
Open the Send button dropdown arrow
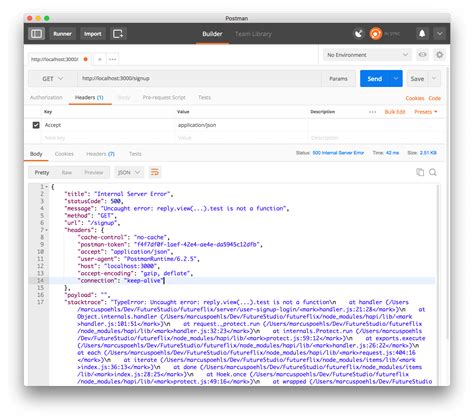[x=396, y=79]
